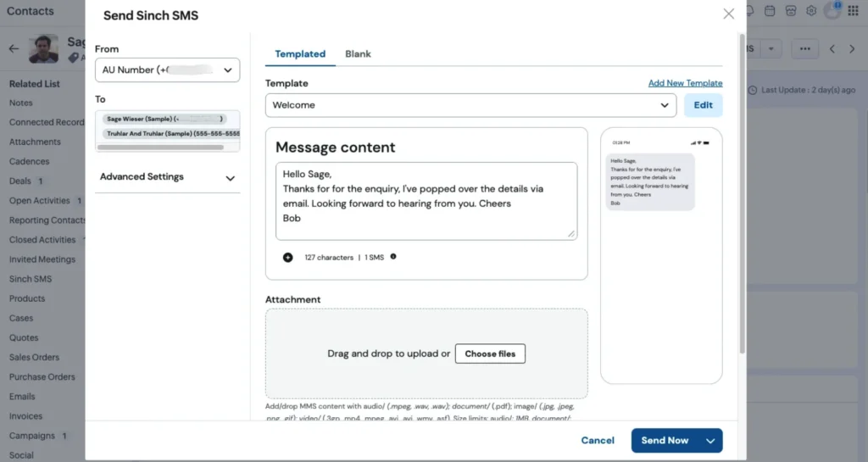Open Purchase Orders in Related List

click(x=42, y=376)
